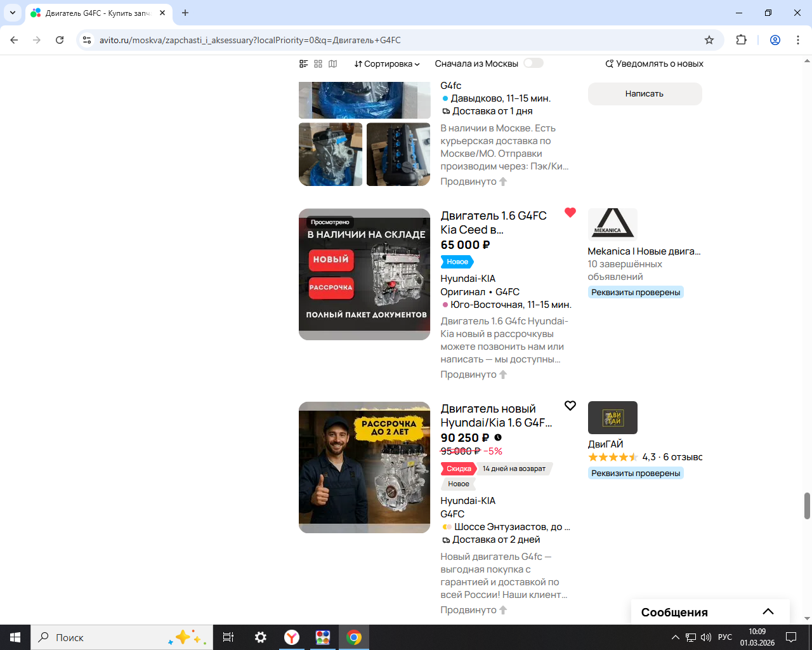Open Windows notification center
The image size is (812, 650).
(x=791, y=637)
